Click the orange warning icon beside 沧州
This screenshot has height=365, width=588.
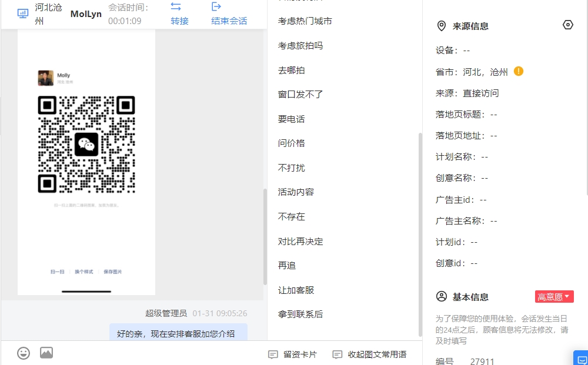(519, 71)
